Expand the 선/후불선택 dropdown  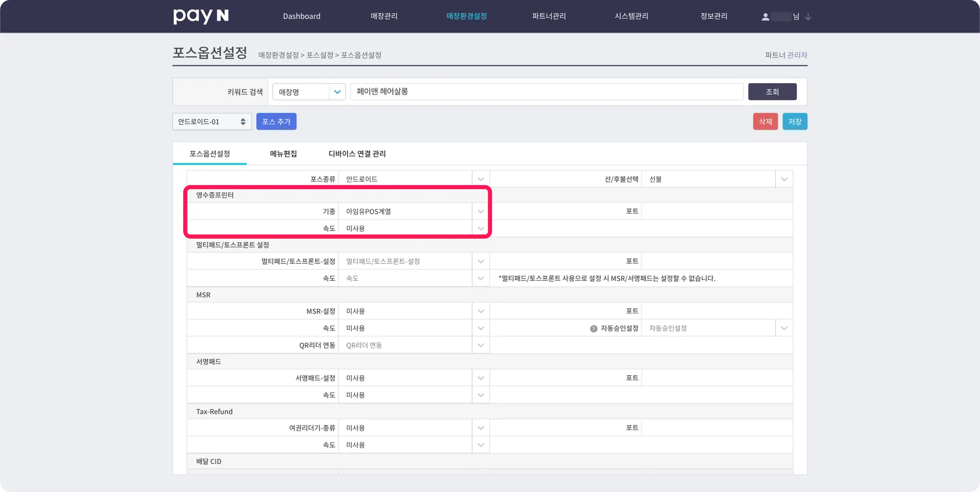(784, 179)
